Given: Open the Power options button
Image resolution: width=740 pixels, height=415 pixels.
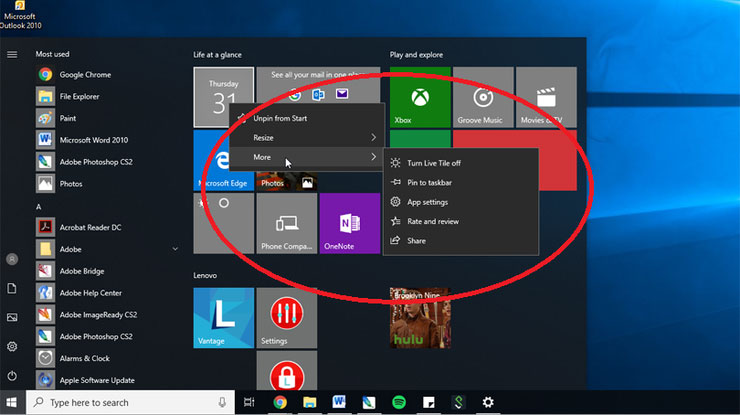Looking at the screenshot, I should coord(12,376).
